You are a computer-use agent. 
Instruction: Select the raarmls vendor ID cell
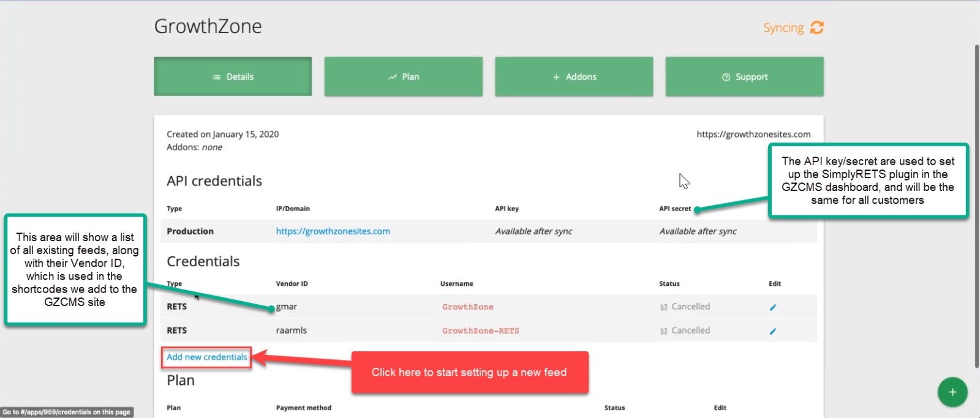click(292, 330)
